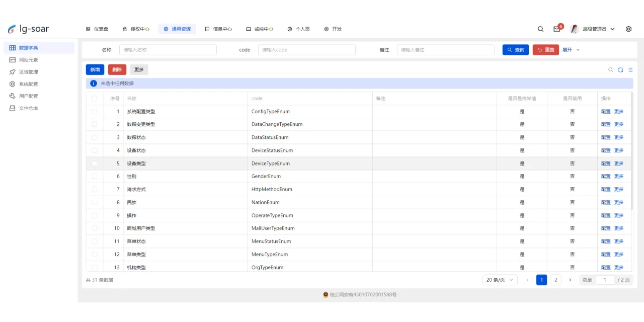Click the 数据字典 sidebar grid icon
Image resolution: width=644 pixels, height=322 pixels.
coord(13,48)
